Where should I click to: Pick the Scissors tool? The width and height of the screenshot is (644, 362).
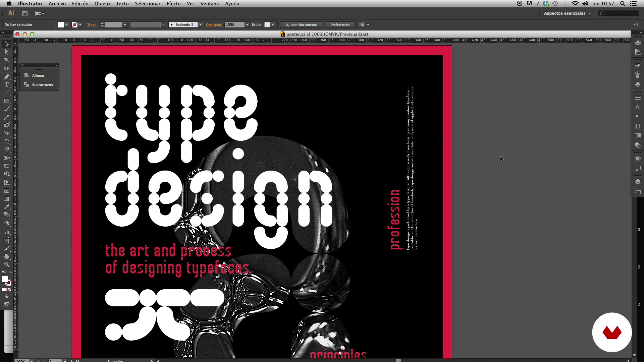(7, 133)
